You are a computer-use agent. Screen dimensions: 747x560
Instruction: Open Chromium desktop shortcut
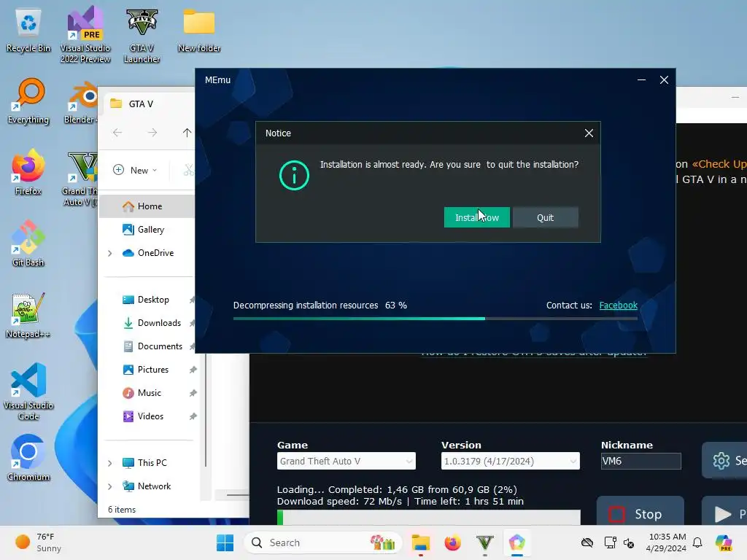pyautogui.click(x=28, y=458)
